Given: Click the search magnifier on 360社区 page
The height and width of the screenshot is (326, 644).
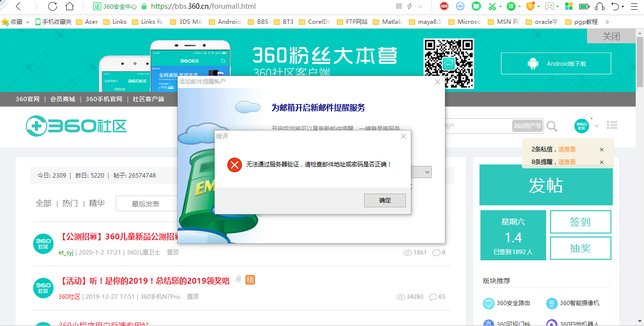Looking at the screenshot, I should (552, 127).
